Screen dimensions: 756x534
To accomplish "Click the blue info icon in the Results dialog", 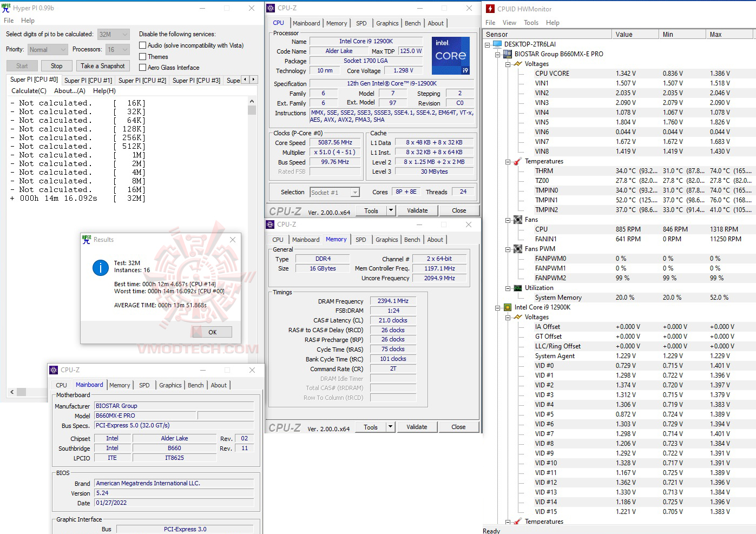I will click(101, 267).
